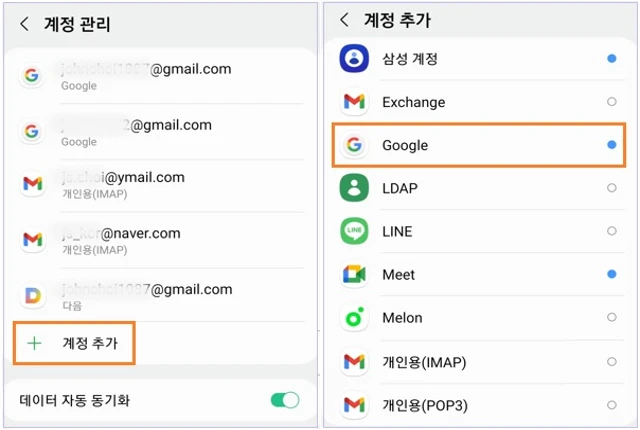Screen dimensions: 640x430
Task: Tap the Google Meet camera icon
Action: coord(354,274)
